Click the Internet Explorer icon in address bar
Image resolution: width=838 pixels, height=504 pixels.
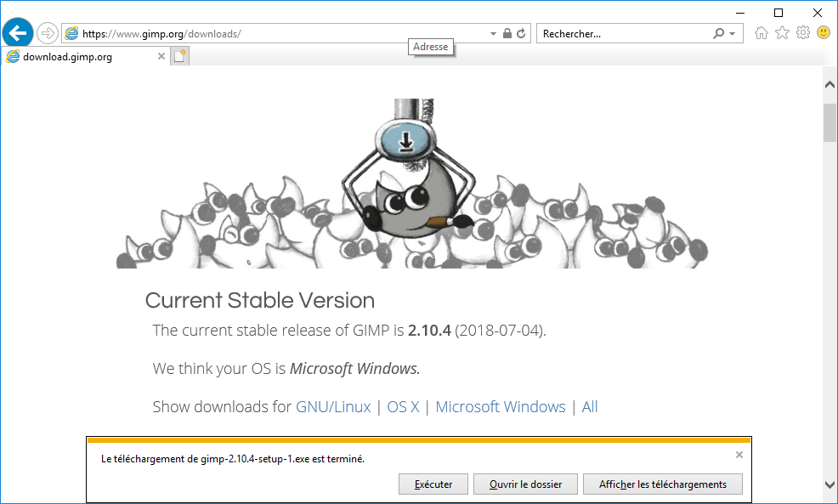point(71,34)
